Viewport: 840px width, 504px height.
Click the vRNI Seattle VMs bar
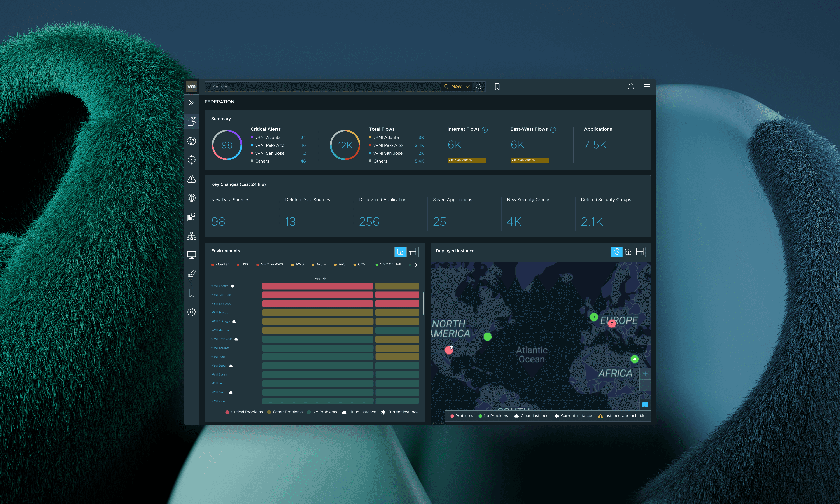click(317, 312)
